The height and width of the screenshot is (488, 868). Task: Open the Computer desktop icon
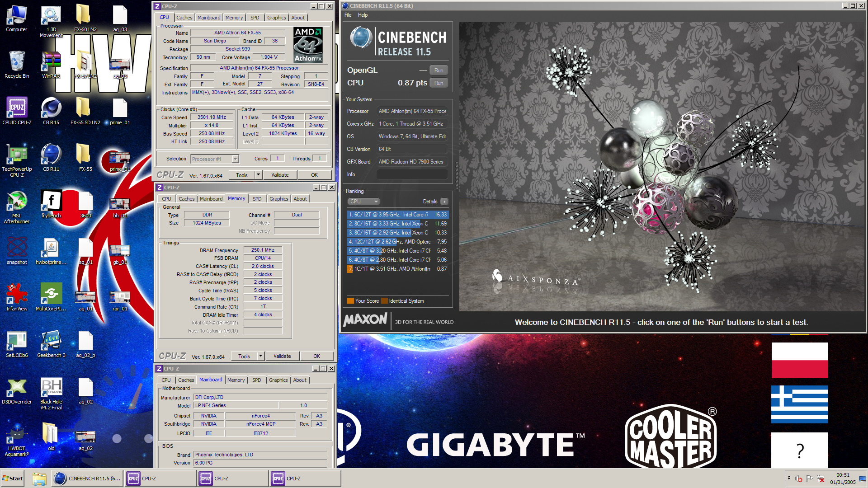tap(17, 19)
